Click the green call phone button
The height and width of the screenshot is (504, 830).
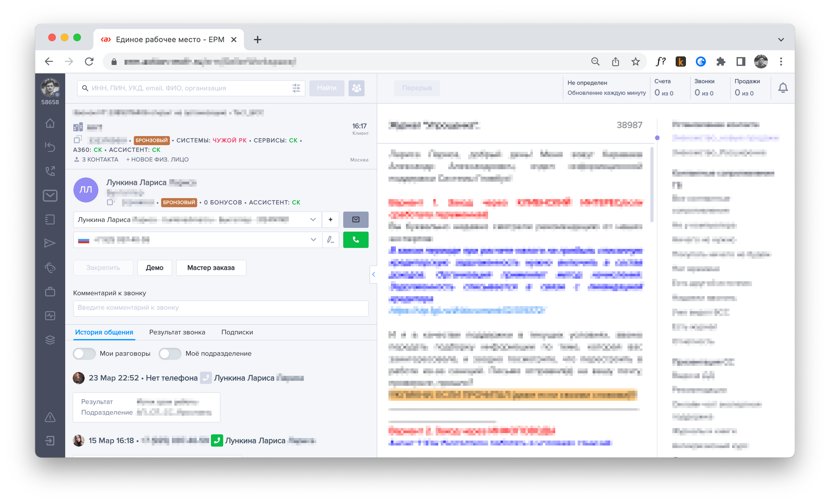click(355, 240)
